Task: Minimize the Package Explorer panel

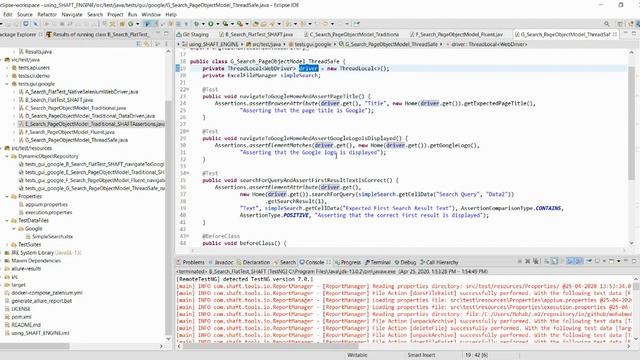Action: click(158, 34)
